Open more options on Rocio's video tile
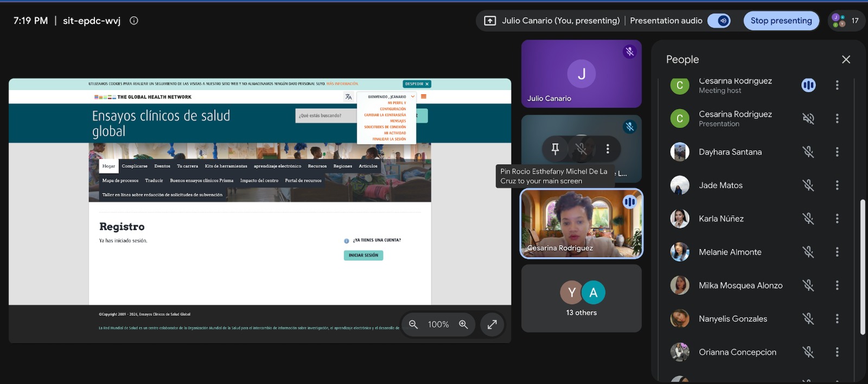Image resolution: width=868 pixels, height=384 pixels. pyautogui.click(x=608, y=149)
